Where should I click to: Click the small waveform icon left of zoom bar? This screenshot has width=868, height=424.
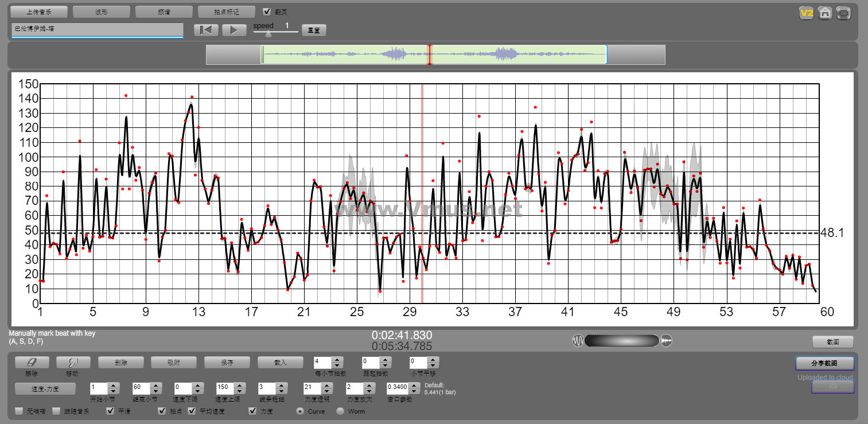click(x=578, y=341)
